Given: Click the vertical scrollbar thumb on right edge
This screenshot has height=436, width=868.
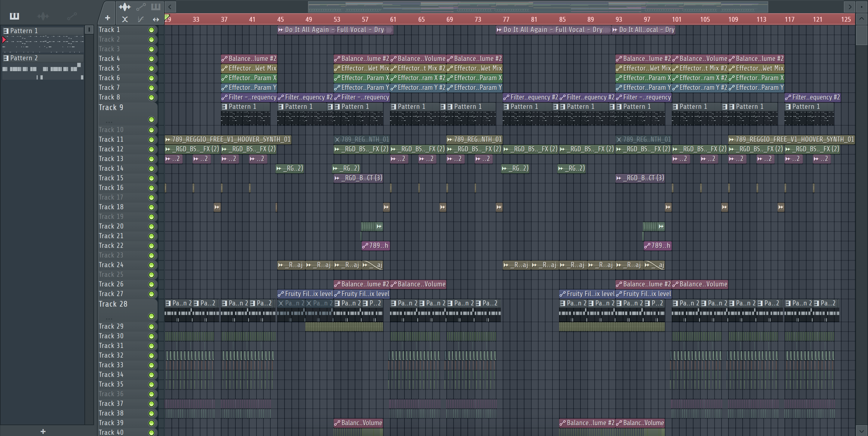Looking at the screenshot, I should tap(862, 35).
